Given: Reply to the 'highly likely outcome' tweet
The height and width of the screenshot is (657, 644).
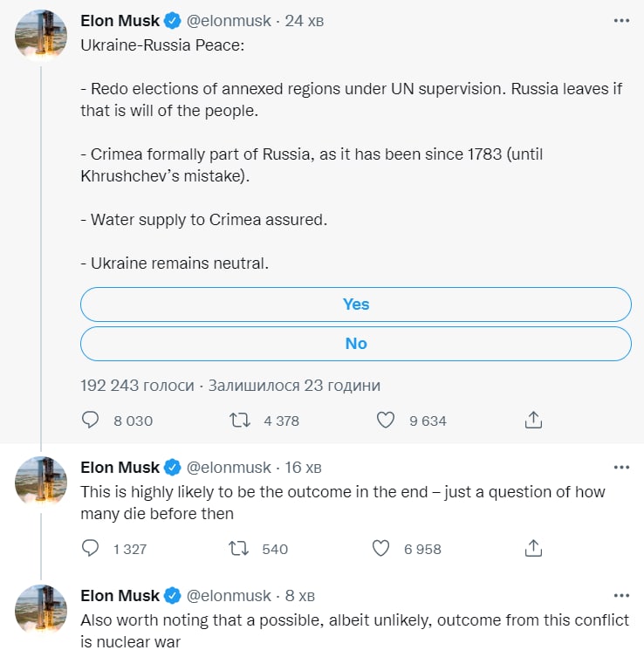Looking at the screenshot, I should click(90, 548).
